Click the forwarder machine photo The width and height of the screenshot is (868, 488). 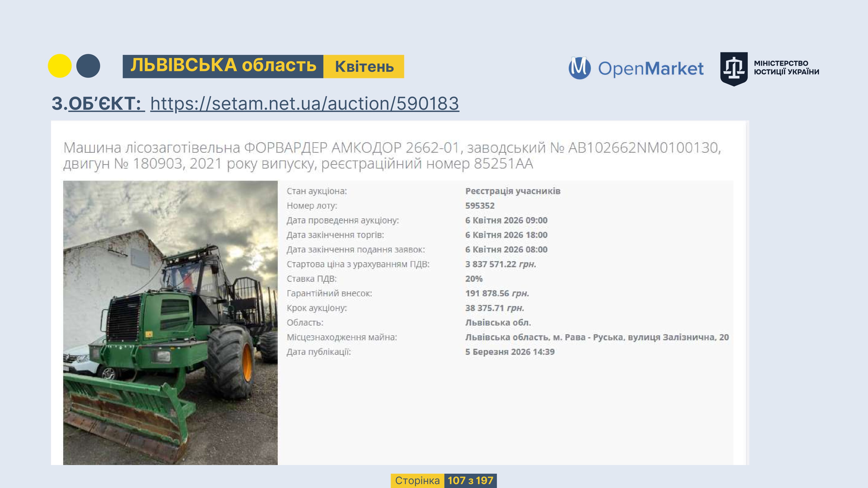click(x=170, y=323)
